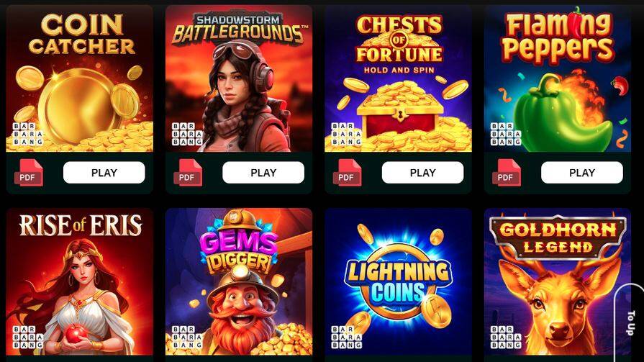Click Barbara Bang logo on Gems Digger tile
The image size is (644, 362).
click(x=187, y=338)
